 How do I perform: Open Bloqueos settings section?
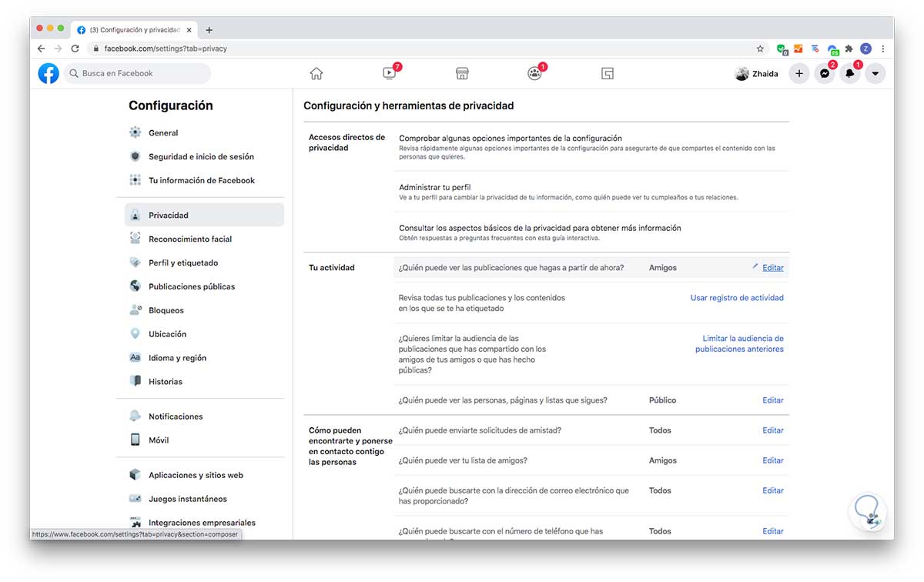pyautogui.click(x=166, y=311)
